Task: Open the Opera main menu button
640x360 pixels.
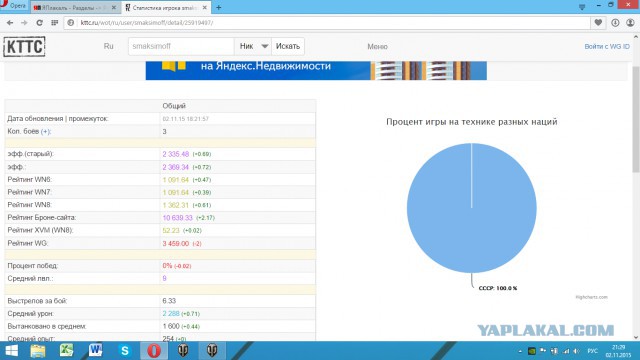Action: pos(13,5)
